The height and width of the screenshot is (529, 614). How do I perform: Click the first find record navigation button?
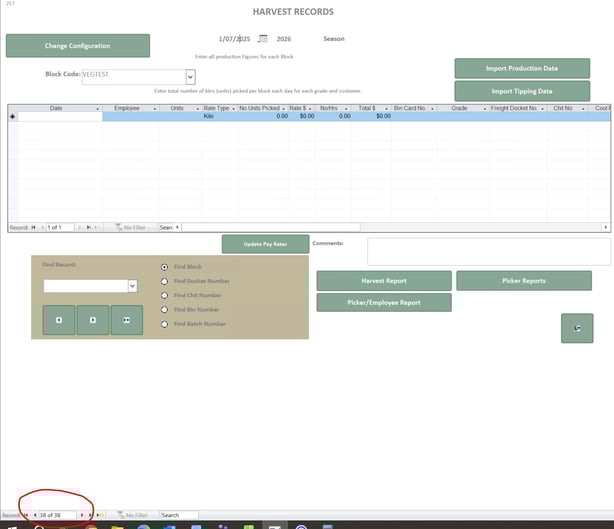59,320
